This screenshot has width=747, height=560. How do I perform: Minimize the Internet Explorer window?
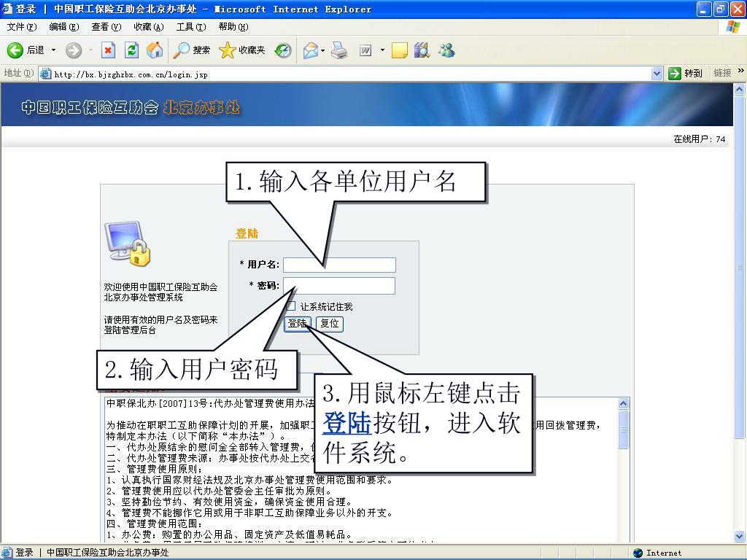pos(704,9)
